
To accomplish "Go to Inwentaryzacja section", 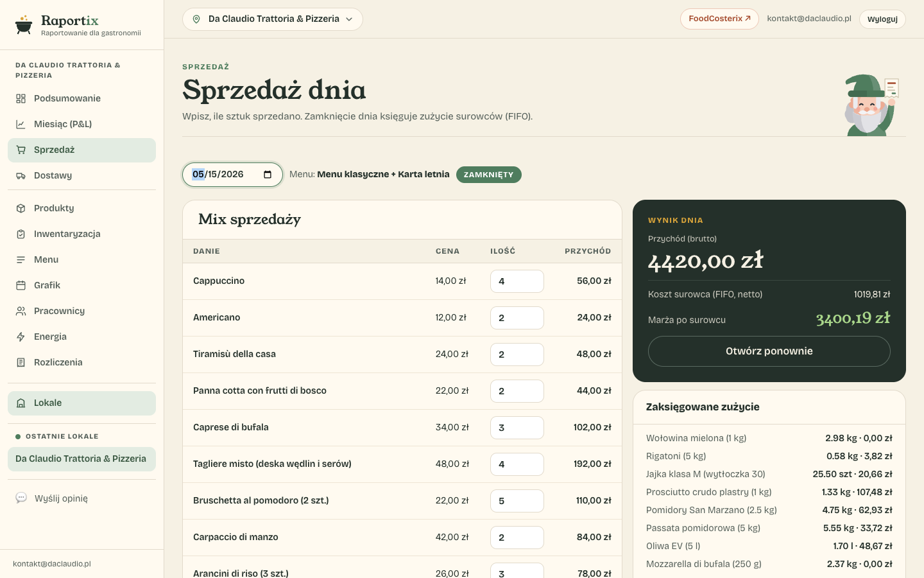I will pyautogui.click(x=81, y=234).
